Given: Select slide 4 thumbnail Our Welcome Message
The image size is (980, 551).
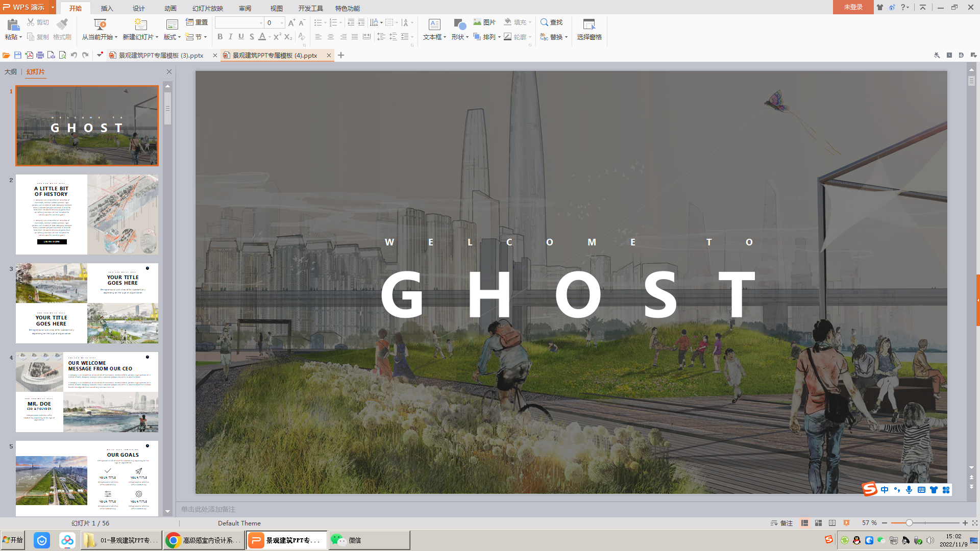Looking at the screenshot, I should point(87,392).
